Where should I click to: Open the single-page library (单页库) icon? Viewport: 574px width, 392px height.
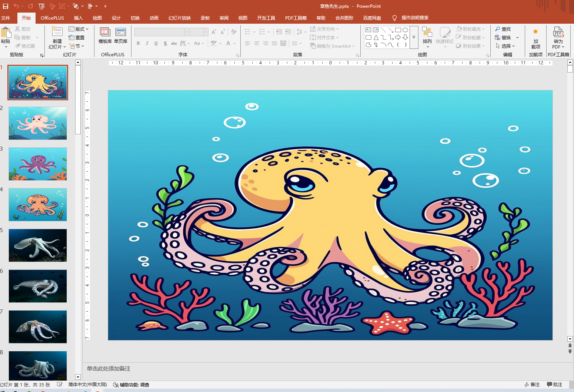click(x=121, y=32)
